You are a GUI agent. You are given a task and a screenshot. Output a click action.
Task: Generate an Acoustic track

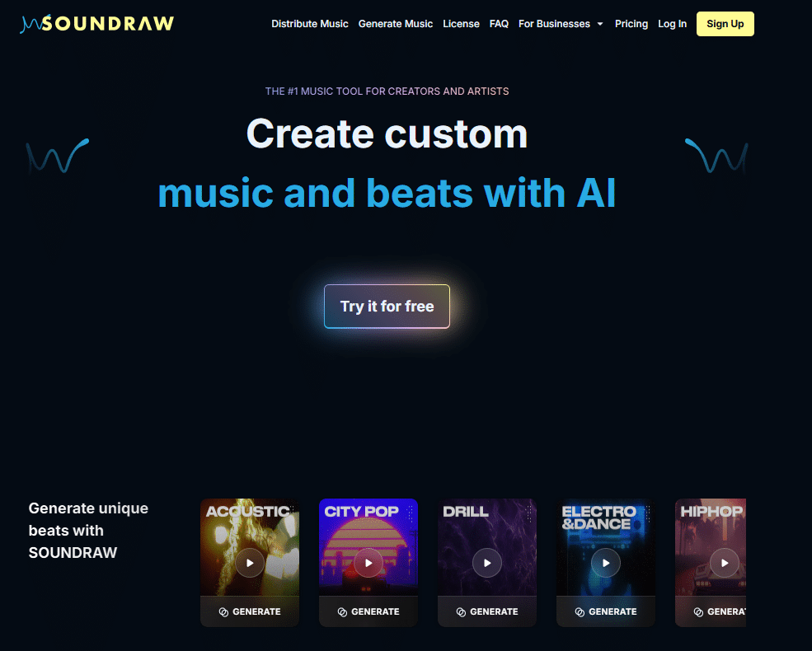point(250,611)
